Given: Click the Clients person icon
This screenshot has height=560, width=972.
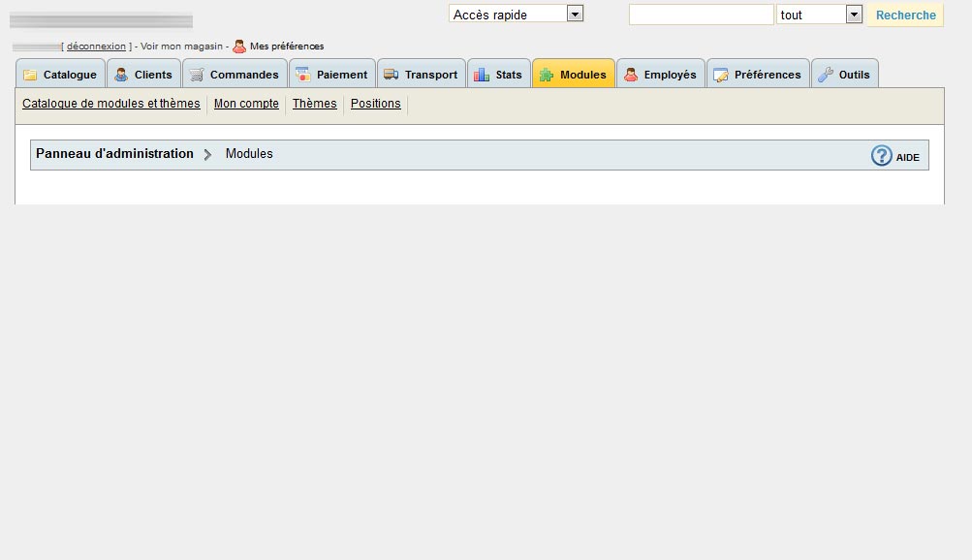Looking at the screenshot, I should coord(121,75).
